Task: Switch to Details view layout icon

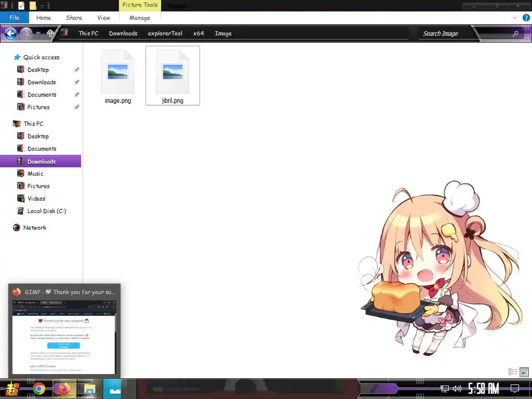Action: 513,372
